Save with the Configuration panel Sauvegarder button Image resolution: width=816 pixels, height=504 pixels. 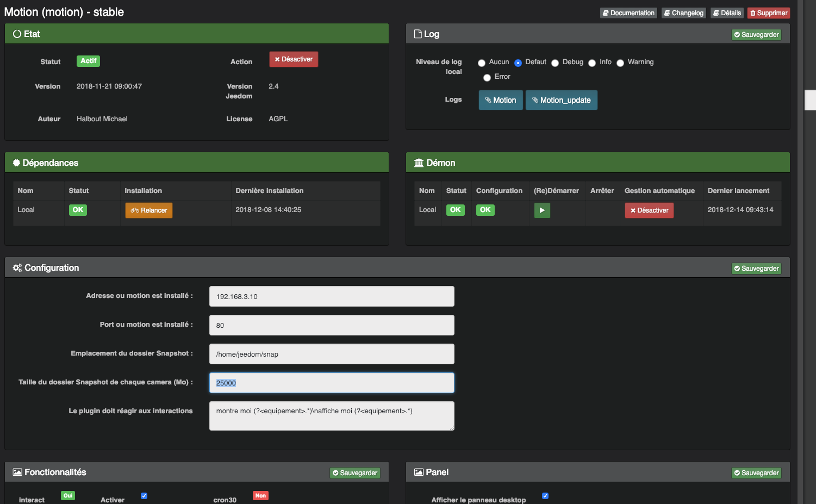coord(756,269)
